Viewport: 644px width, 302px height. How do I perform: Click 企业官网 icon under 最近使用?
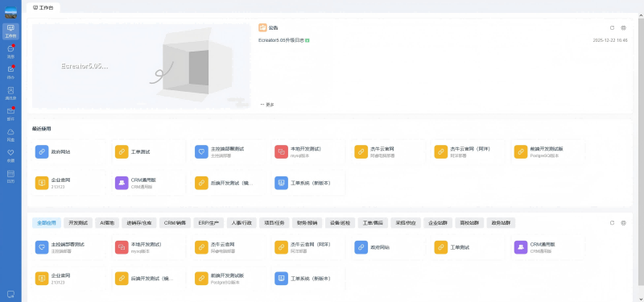tap(42, 183)
